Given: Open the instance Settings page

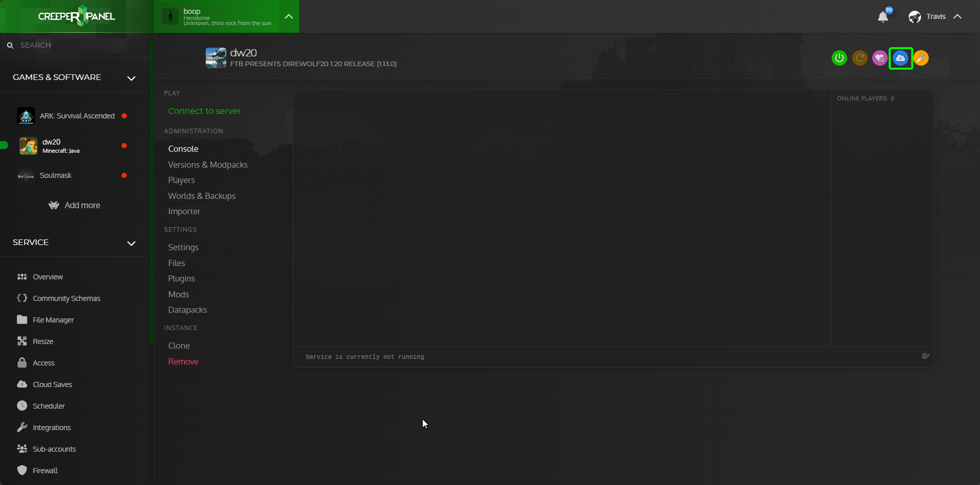Looking at the screenshot, I should [183, 247].
